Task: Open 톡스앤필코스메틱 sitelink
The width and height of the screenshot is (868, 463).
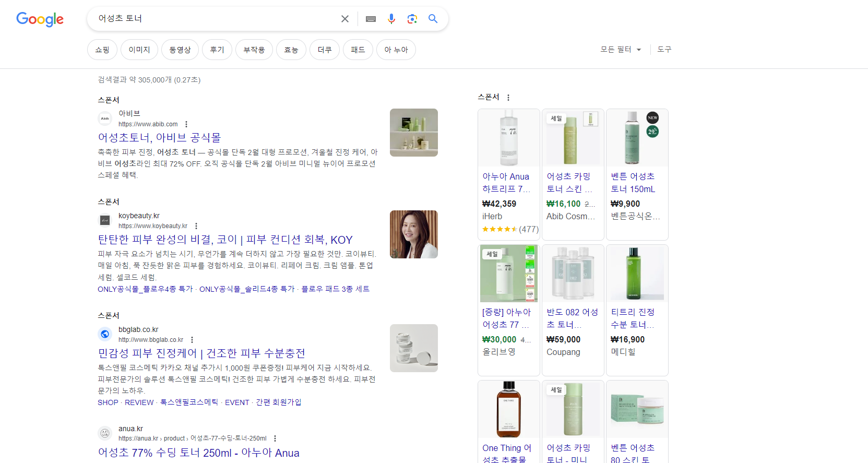Action: 189,402
